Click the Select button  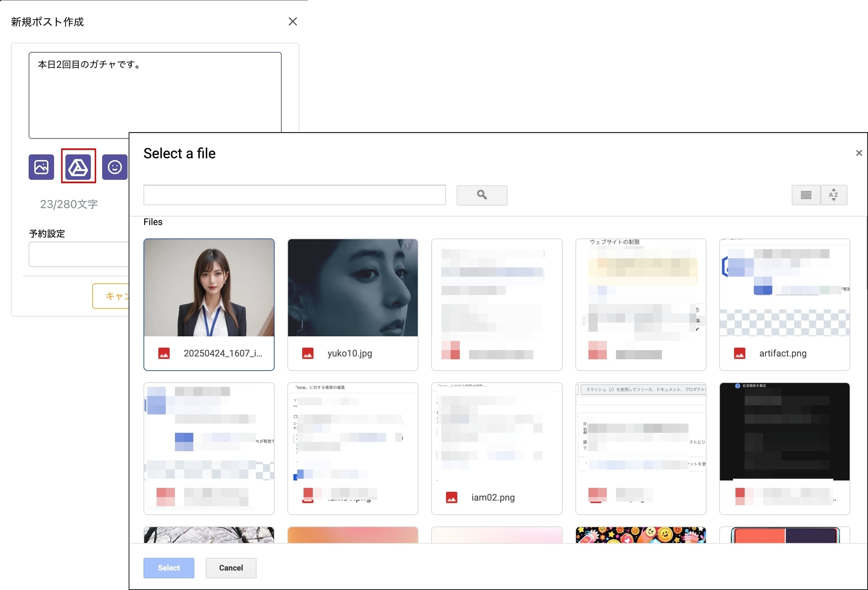tap(169, 568)
